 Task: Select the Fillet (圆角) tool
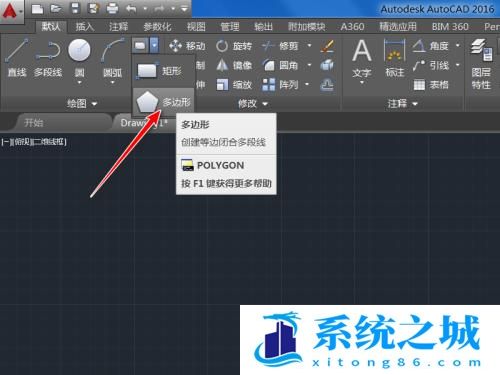click(280, 65)
